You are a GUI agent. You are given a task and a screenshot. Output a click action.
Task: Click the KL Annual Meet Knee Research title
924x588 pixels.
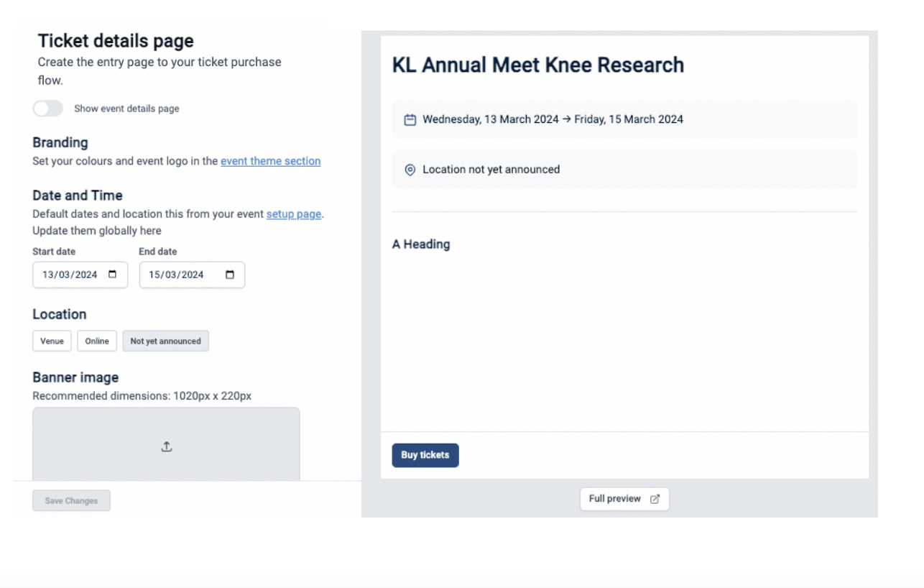(538, 65)
